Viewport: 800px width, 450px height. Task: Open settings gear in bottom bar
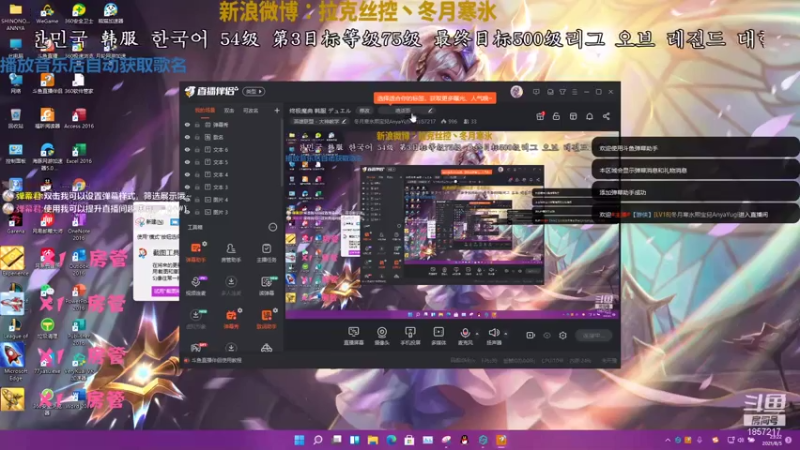(563, 335)
